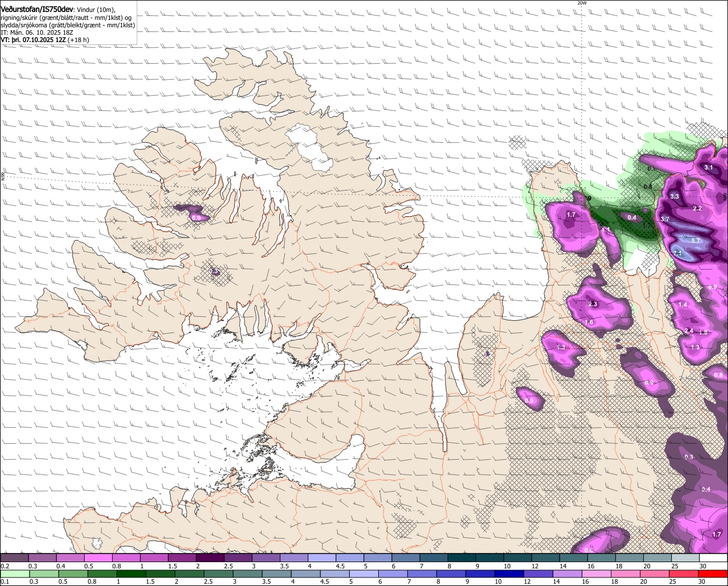Screen dimensions: 728x586
Task: Pick the light pink 16 mm rain swatch
Action: [x=596, y=574]
